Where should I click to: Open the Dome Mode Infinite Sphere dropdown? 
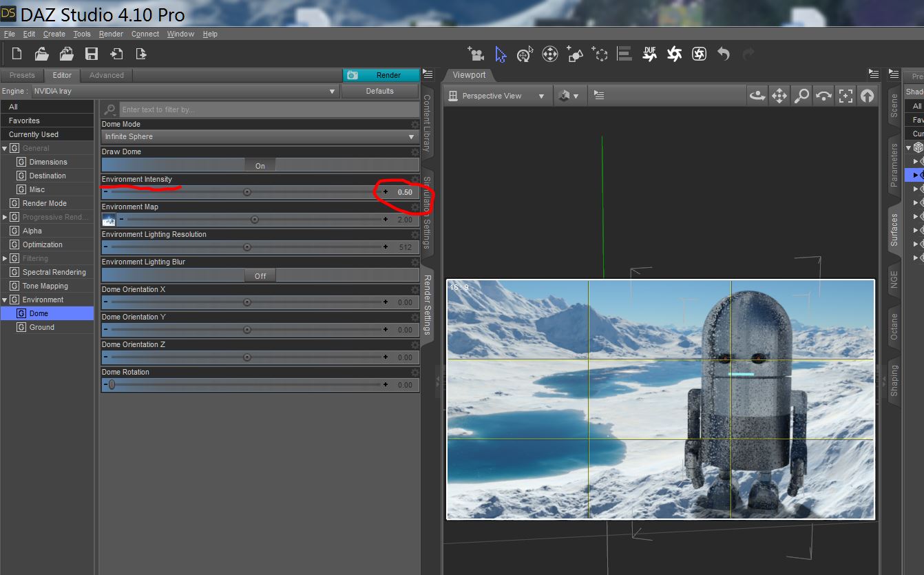[x=260, y=136]
